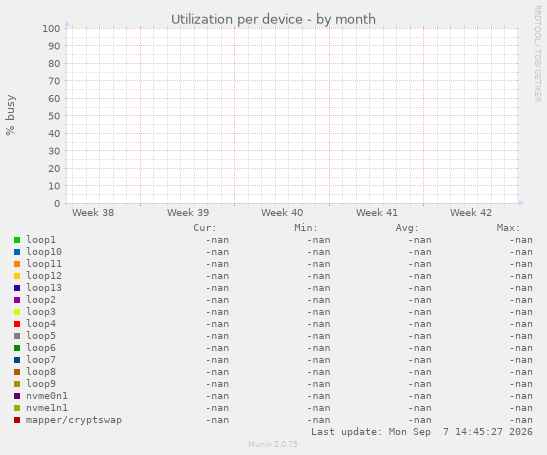Click the Min: column header
This screenshot has width=547, height=455.
click(306, 228)
